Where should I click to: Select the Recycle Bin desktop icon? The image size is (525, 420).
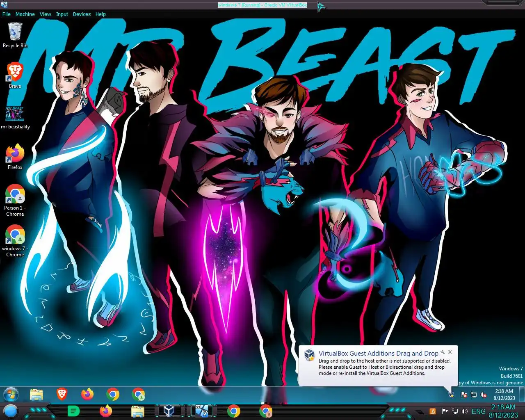click(x=15, y=35)
